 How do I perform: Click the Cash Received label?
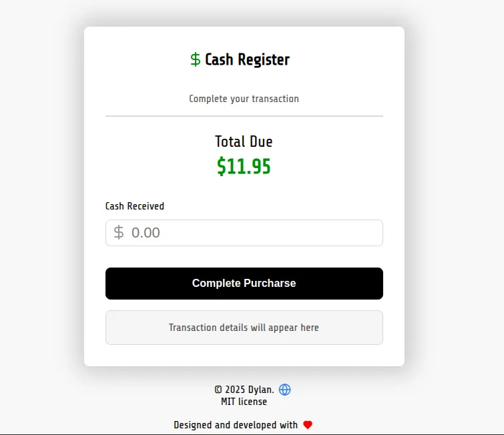(x=135, y=206)
